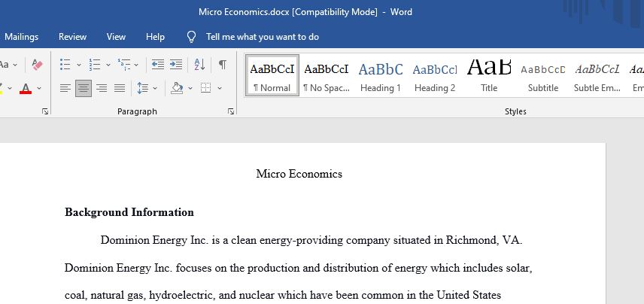Expand borders dropdown arrow
The height and width of the screenshot is (304, 644).
point(220,88)
